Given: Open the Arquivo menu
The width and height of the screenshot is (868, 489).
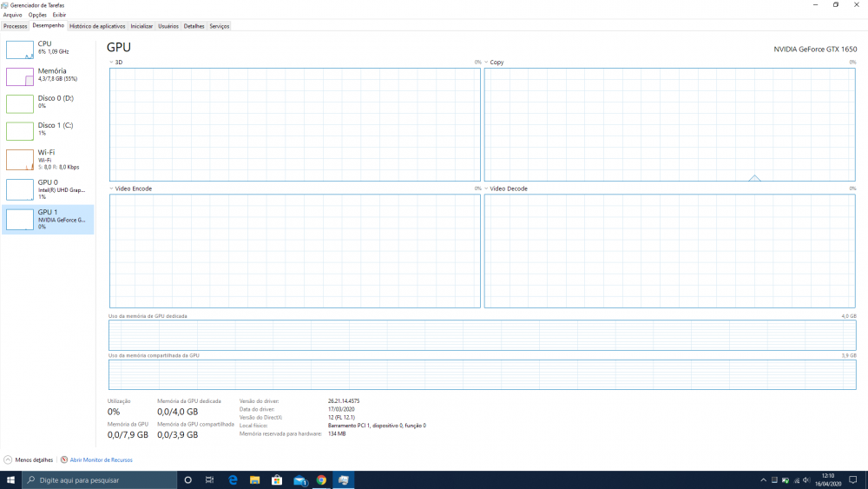Looking at the screenshot, I should (12, 15).
